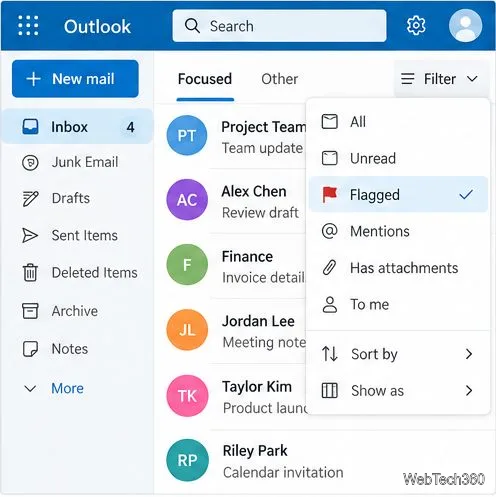
Task: Click the Archive box icon
Action: [30, 311]
